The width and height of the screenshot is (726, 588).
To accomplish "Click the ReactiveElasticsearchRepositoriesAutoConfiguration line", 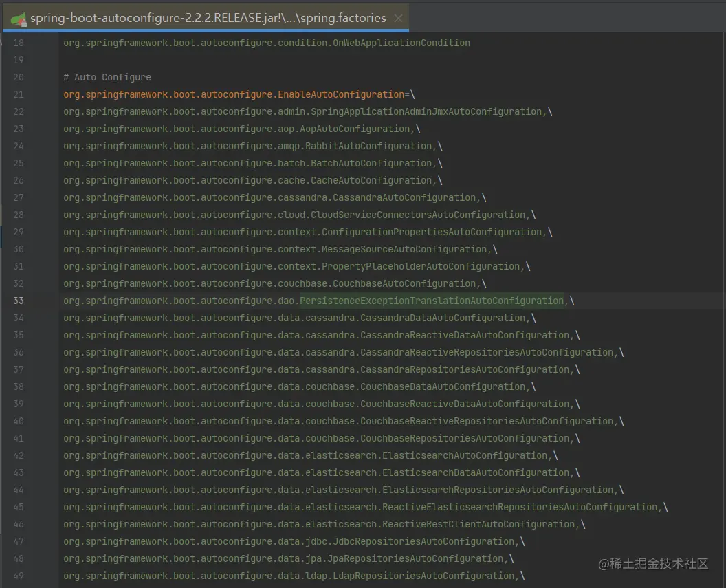I will point(366,507).
